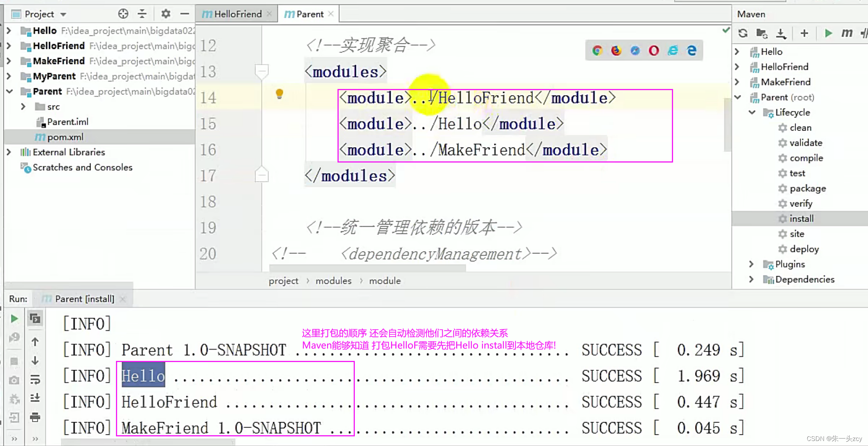Close the Parent [install] run tab
The height and width of the screenshot is (446, 868).
(x=123, y=299)
